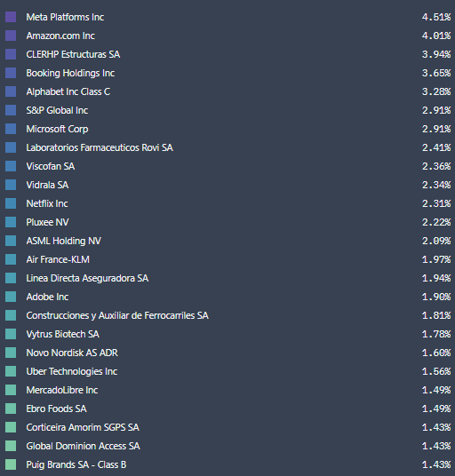
Task: Select the 1.81% value
Action: [436, 315]
